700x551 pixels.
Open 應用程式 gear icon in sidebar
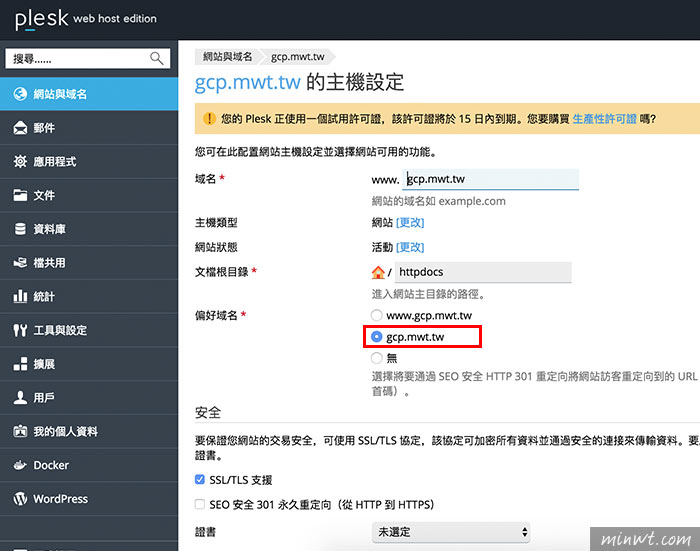pos(20,161)
